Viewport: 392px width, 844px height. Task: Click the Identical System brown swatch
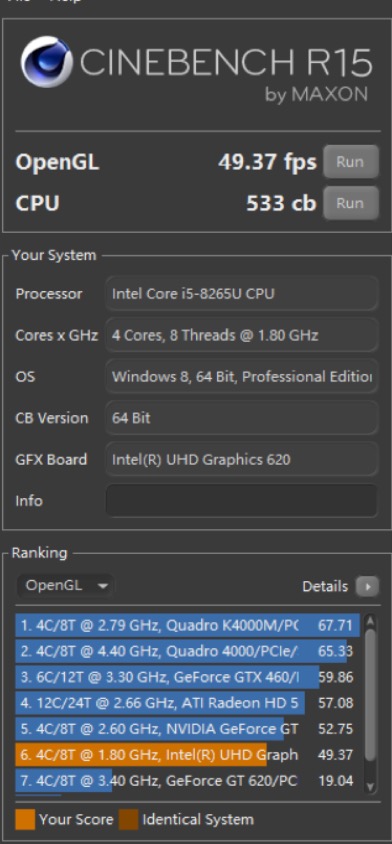tap(129, 820)
